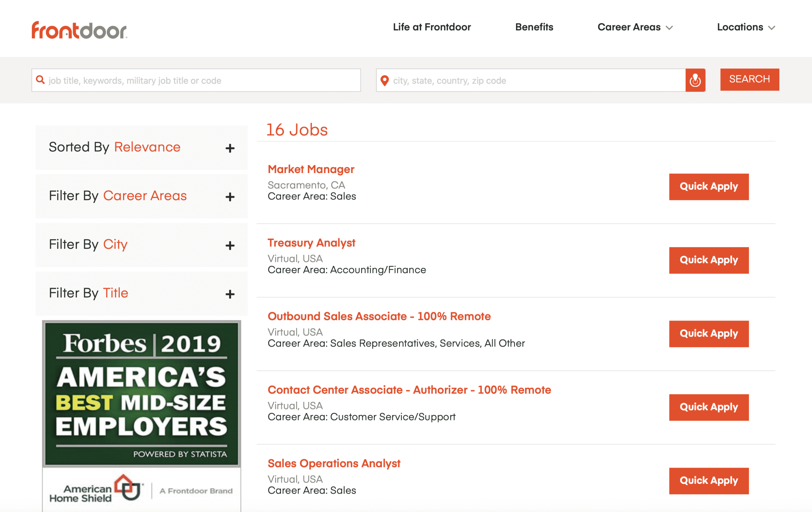Viewport: 812px width, 512px height.
Task: Go to Life at Frontdoor page
Action: (432, 27)
